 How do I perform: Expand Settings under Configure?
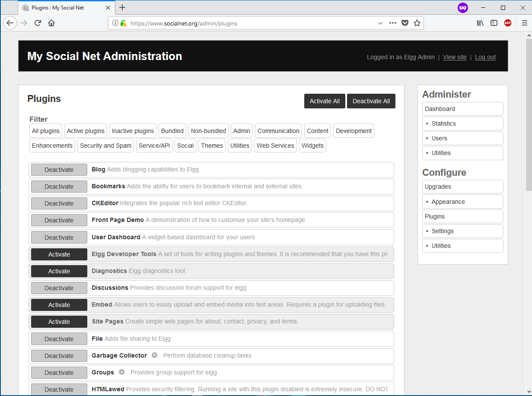pos(462,231)
